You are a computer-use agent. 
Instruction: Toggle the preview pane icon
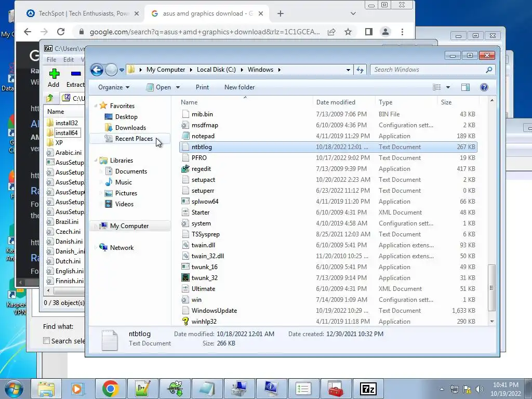pyautogui.click(x=465, y=87)
